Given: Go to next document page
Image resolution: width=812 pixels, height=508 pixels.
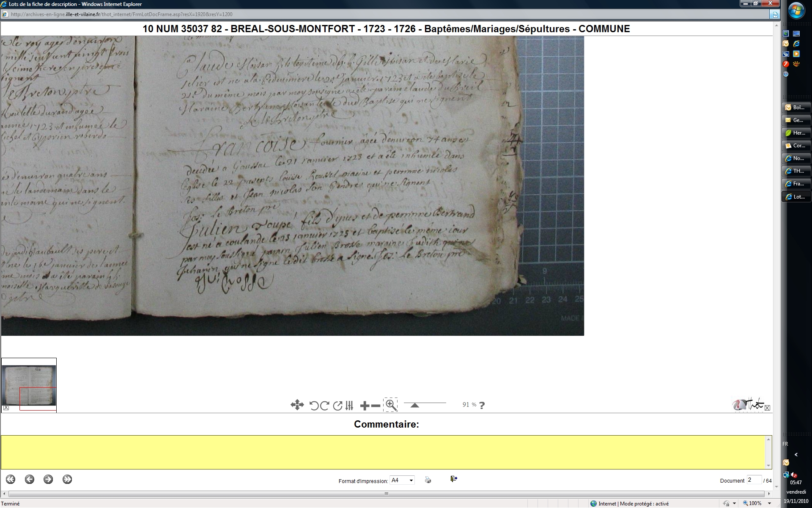Looking at the screenshot, I should (x=48, y=479).
